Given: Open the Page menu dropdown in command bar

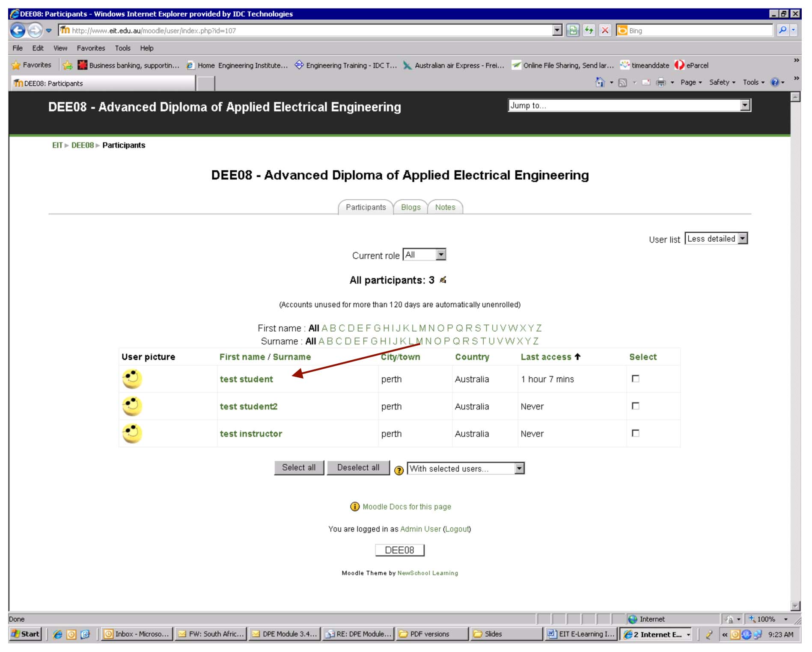Looking at the screenshot, I should pos(691,82).
